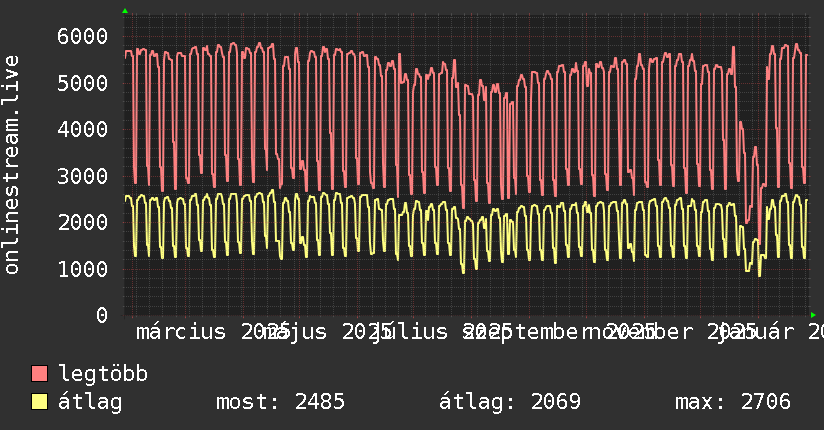Select the yellow 'átlag' legend label

(x=90, y=402)
